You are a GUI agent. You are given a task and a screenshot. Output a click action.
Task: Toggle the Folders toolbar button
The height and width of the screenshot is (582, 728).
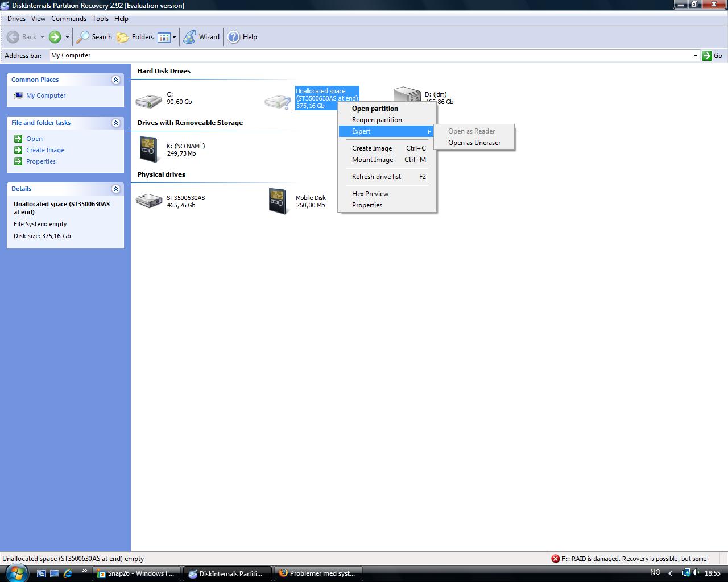[x=135, y=37]
